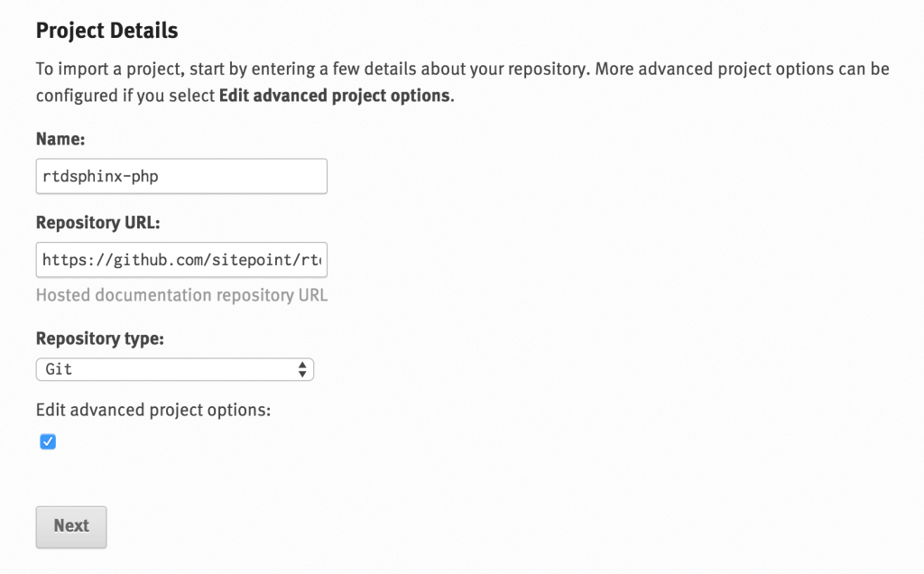Place cursor in 'rtdsphinx-php' name text

point(100,176)
